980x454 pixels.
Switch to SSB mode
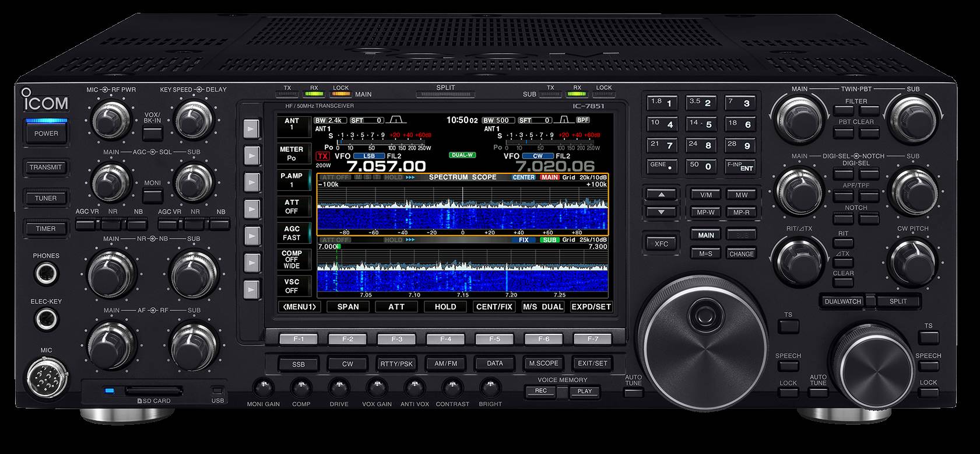pos(298,364)
